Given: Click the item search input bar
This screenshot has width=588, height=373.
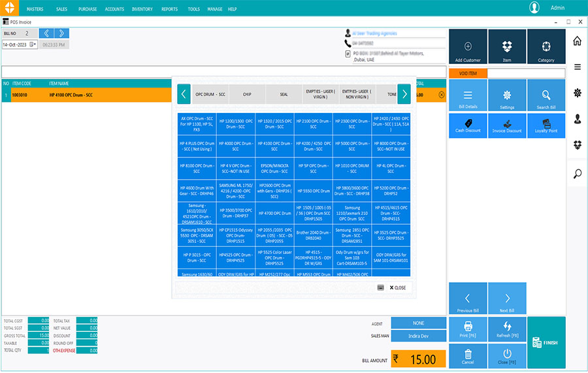Looking at the screenshot, I should click(x=224, y=72).
